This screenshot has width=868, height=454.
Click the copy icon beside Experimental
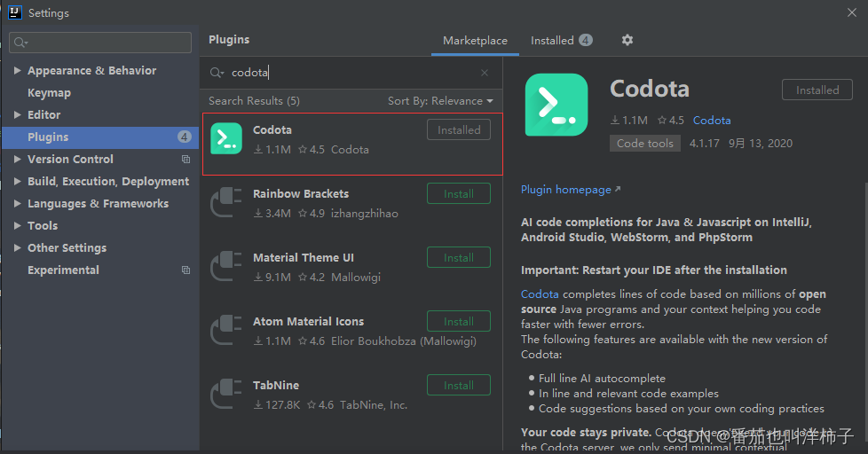coord(186,270)
